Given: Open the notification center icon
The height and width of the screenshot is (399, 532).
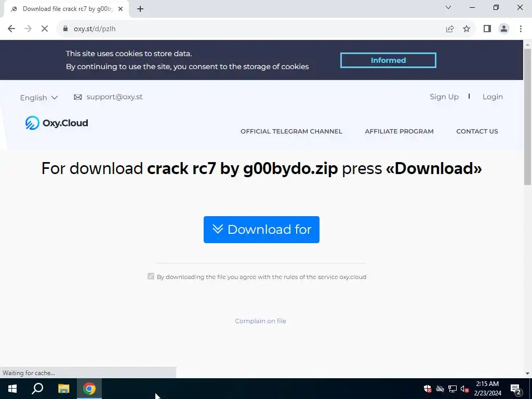Looking at the screenshot, I should point(516,389).
